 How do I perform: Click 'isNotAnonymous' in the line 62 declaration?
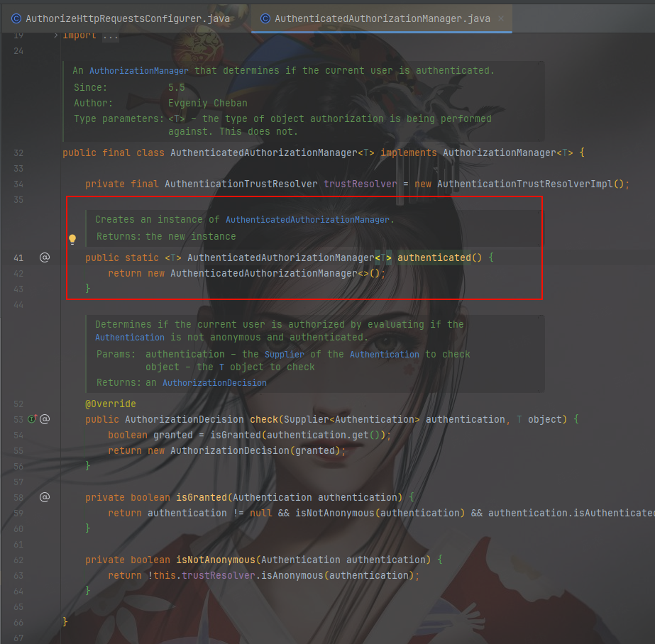pos(216,560)
